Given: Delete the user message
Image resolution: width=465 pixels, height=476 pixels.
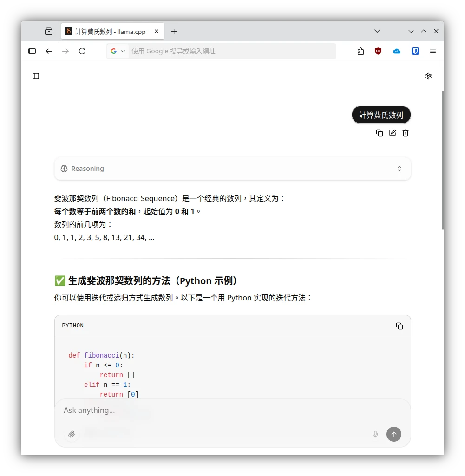Looking at the screenshot, I should (x=406, y=133).
